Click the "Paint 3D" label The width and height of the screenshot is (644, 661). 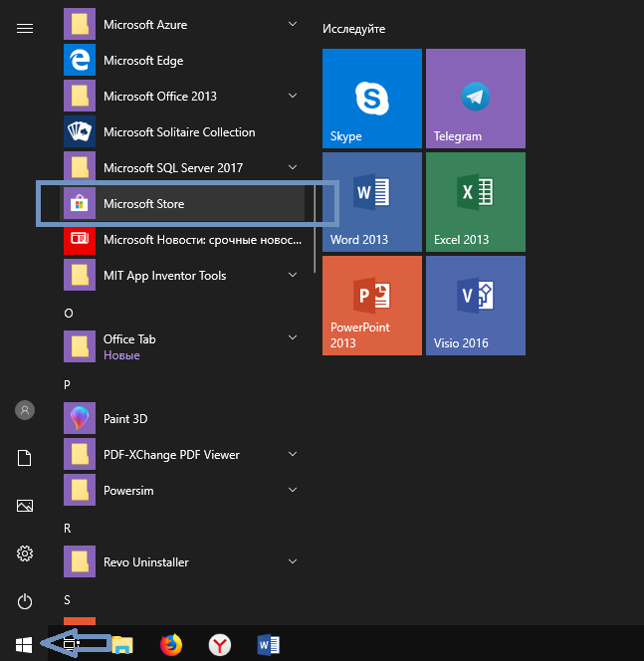(x=125, y=419)
